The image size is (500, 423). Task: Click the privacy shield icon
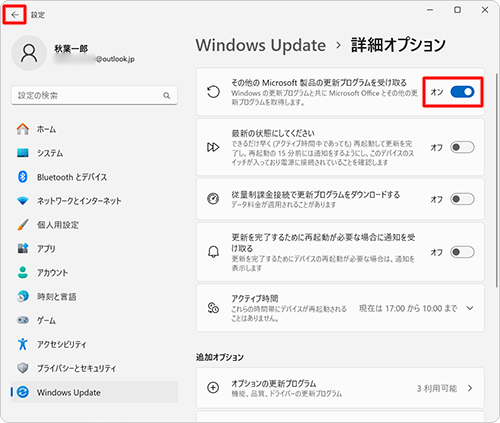pos(23,368)
